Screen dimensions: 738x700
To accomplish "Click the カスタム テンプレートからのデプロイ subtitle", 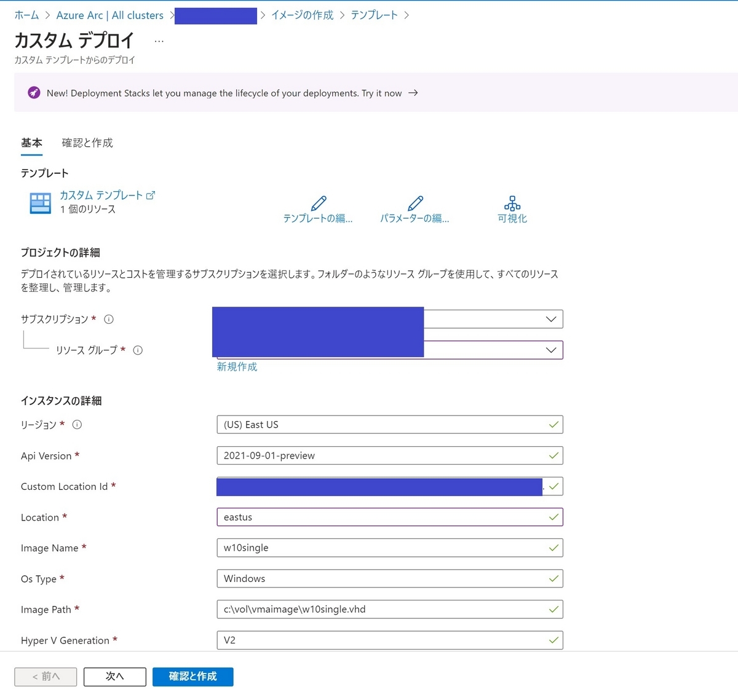I will point(74,60).
